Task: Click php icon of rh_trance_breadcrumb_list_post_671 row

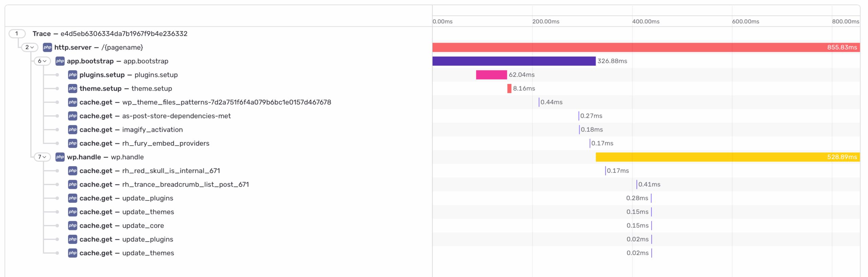Action: click(x=73, y=185)
